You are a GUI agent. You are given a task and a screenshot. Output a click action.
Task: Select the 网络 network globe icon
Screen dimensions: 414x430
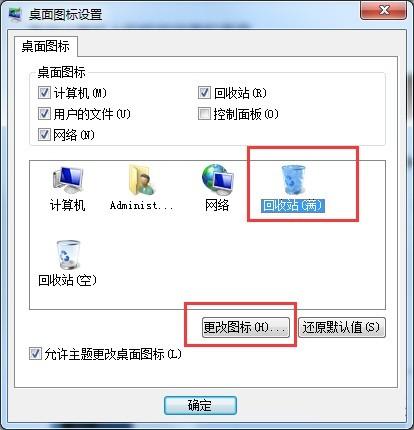217,179
